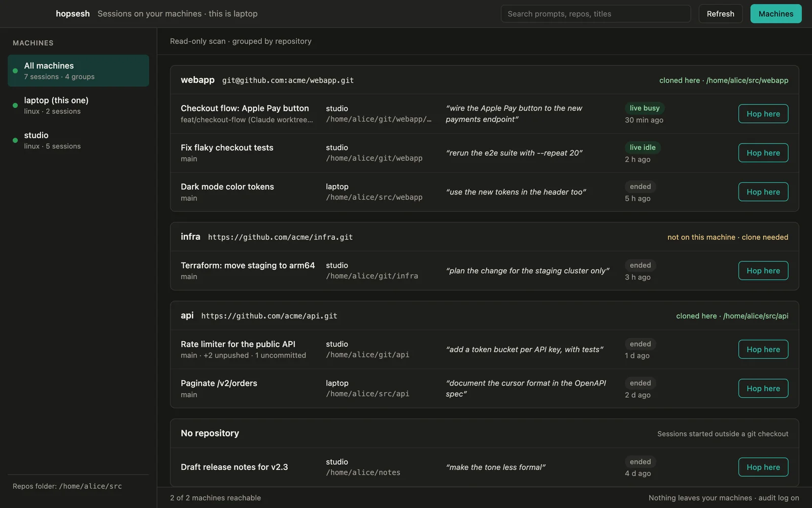Hop here for Paginate /v2/orders

[763, 389]
